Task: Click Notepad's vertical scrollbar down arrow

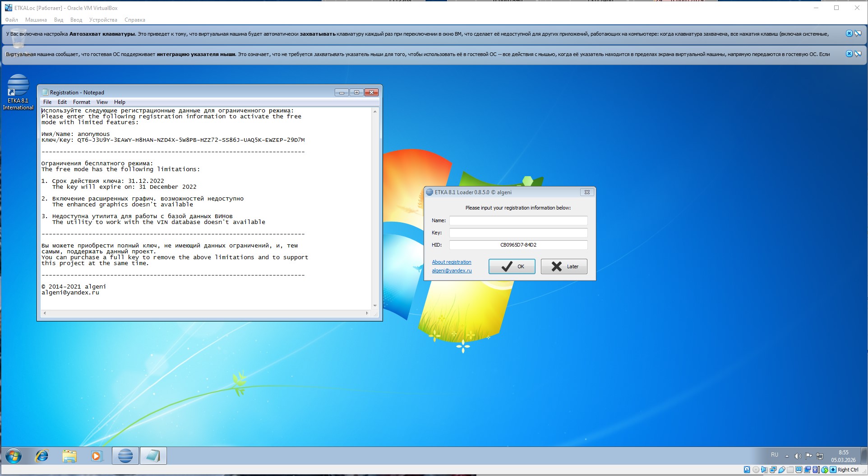Action: pyautogui.click(x=375, y=306)
